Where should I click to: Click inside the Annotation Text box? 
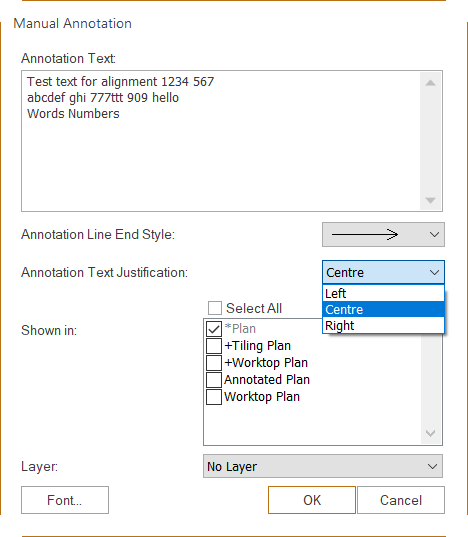click(221, 141)
